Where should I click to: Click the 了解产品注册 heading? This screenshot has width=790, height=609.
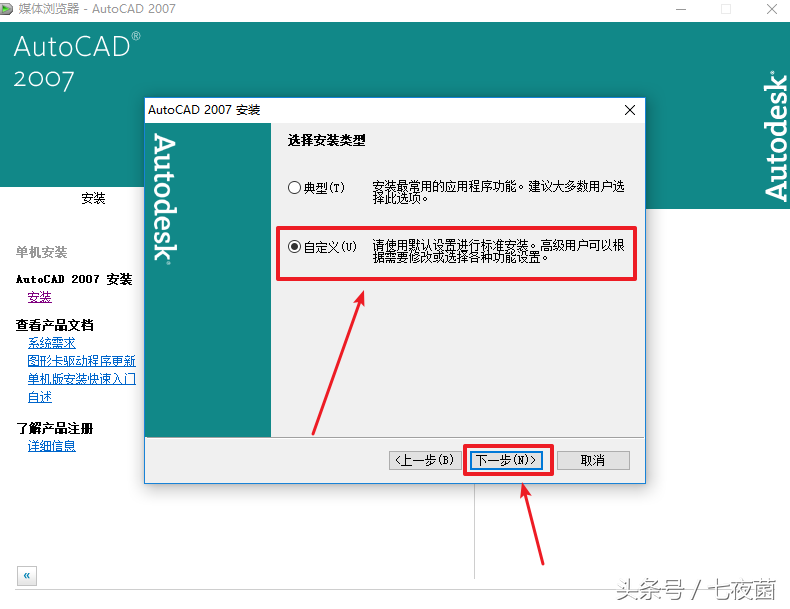click(54, 429)
